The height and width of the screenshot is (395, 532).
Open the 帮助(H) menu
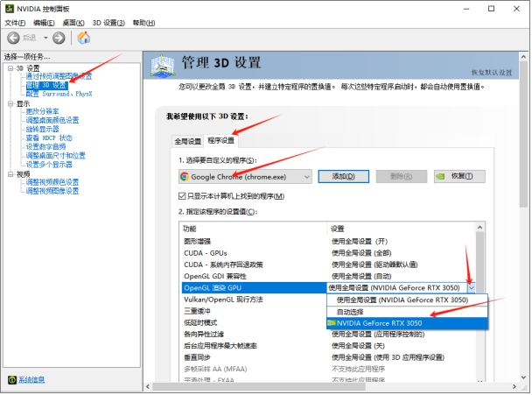(143, 23)
